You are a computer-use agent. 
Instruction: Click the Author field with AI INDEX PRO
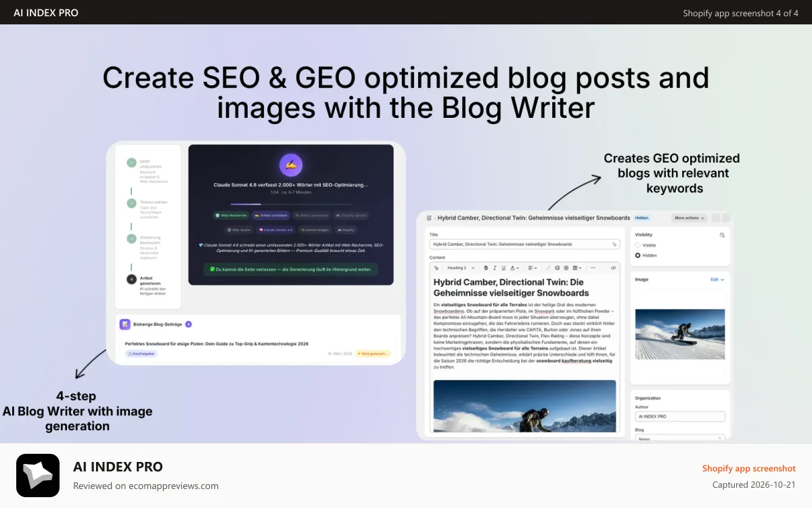pyautogui.click(x=680, y=417)
